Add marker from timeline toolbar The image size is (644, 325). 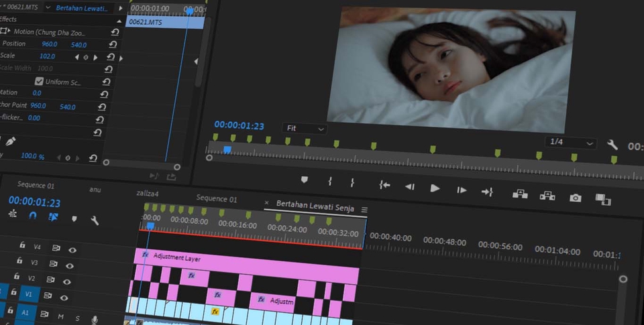pos(74,218)
